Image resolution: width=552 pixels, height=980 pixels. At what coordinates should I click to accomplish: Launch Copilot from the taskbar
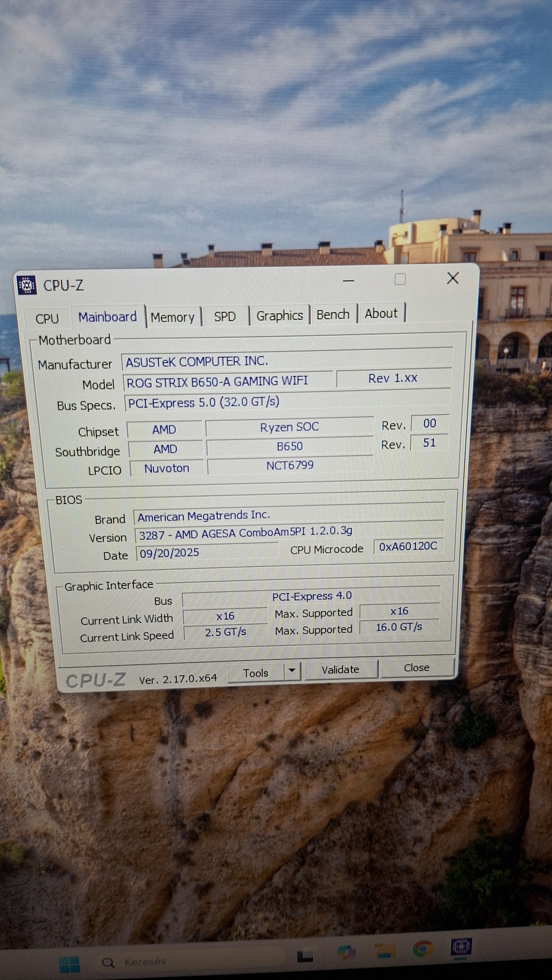click(346, 952)
